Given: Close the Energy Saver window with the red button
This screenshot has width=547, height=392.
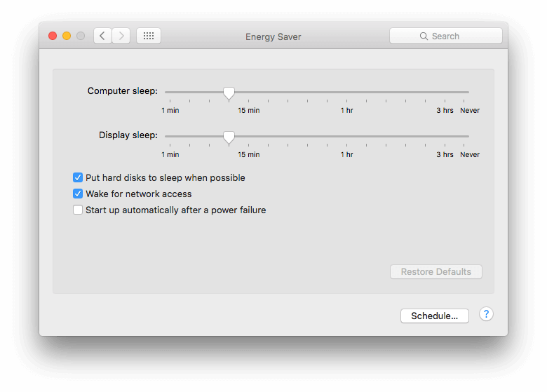Looking at the screenshot, I should [53, 36].
